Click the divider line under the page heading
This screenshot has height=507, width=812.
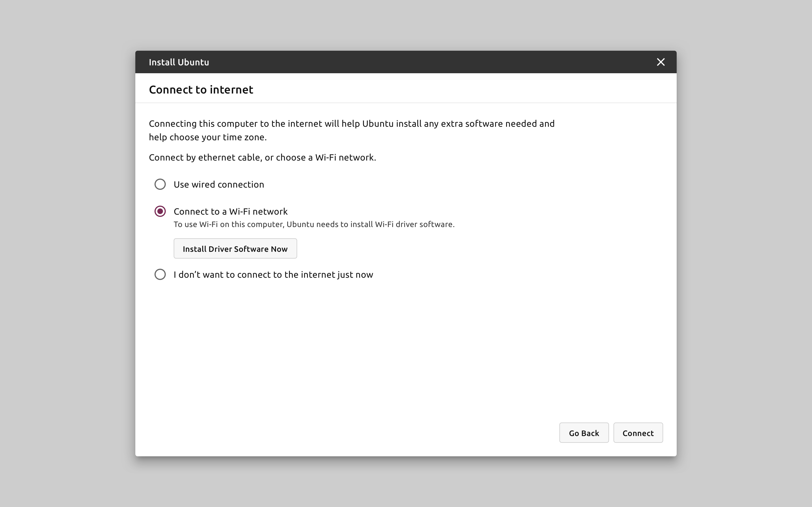(406, 103)
